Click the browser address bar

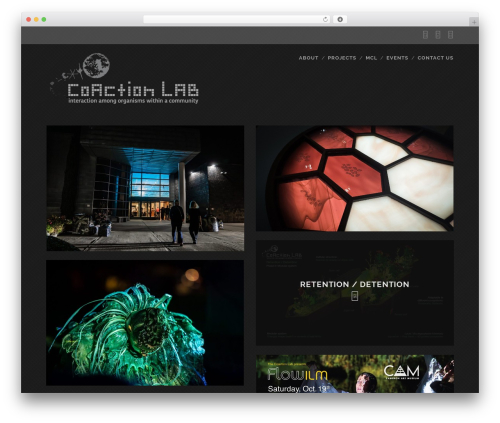tap(237, 19)
